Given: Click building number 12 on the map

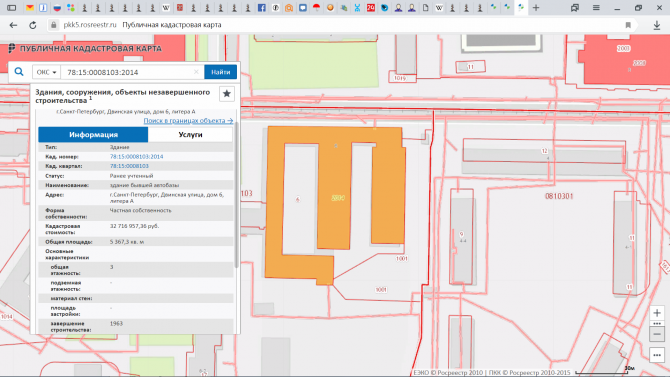Looking at the screenshot, I should pos(544,151).
